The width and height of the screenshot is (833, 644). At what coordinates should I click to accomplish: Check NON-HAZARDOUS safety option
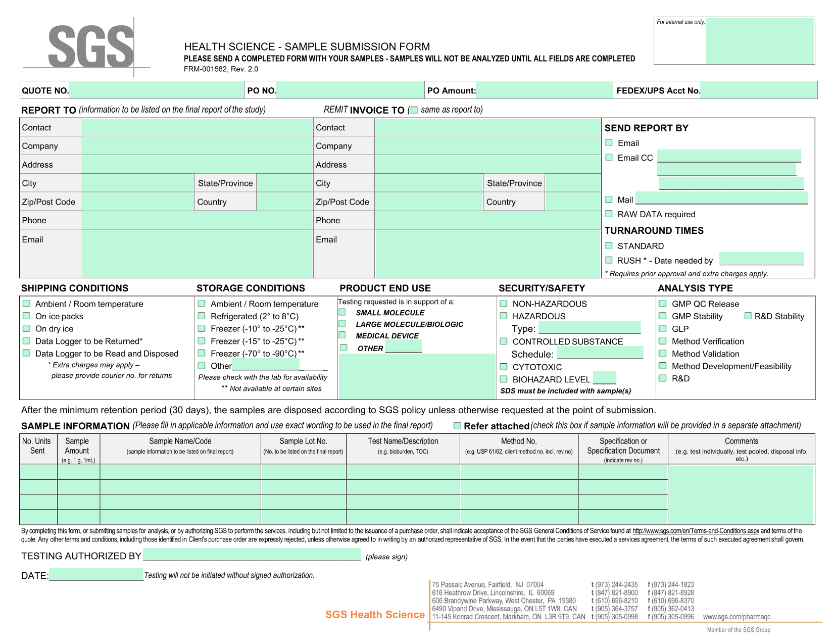point(504,304)
